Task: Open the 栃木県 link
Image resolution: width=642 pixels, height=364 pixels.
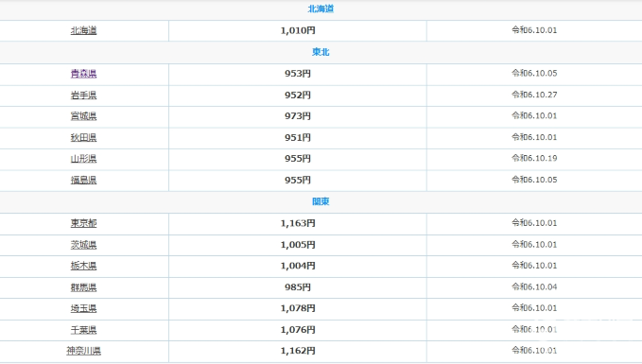Action: click(x=83, y=266)
